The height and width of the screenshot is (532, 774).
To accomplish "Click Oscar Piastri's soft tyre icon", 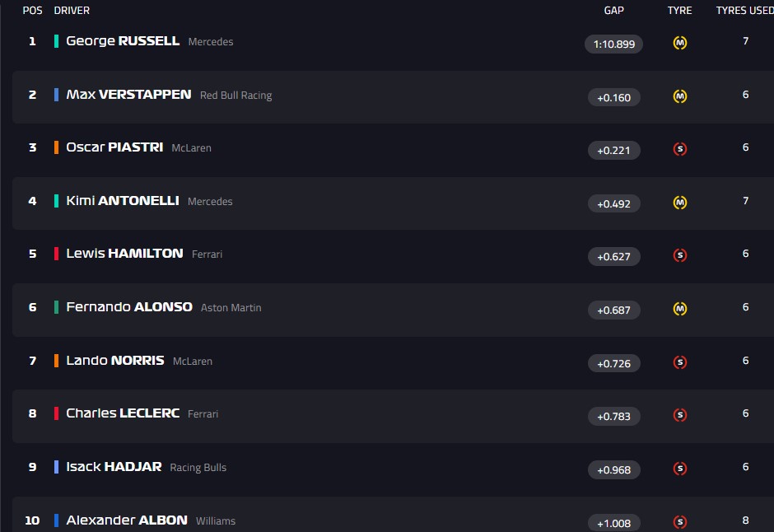I will pyautogui.click(x=680, y=149).
